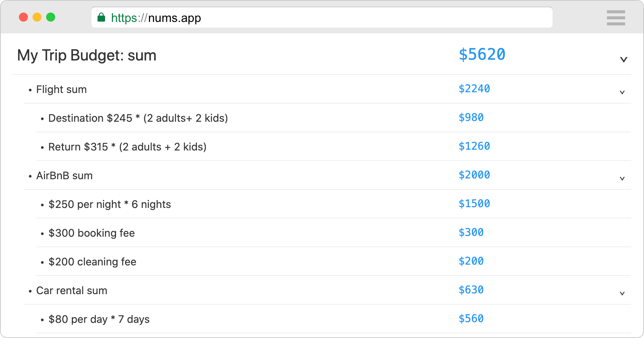
Task: Select the Flight sum row label
Action: [x=61, y=90]
